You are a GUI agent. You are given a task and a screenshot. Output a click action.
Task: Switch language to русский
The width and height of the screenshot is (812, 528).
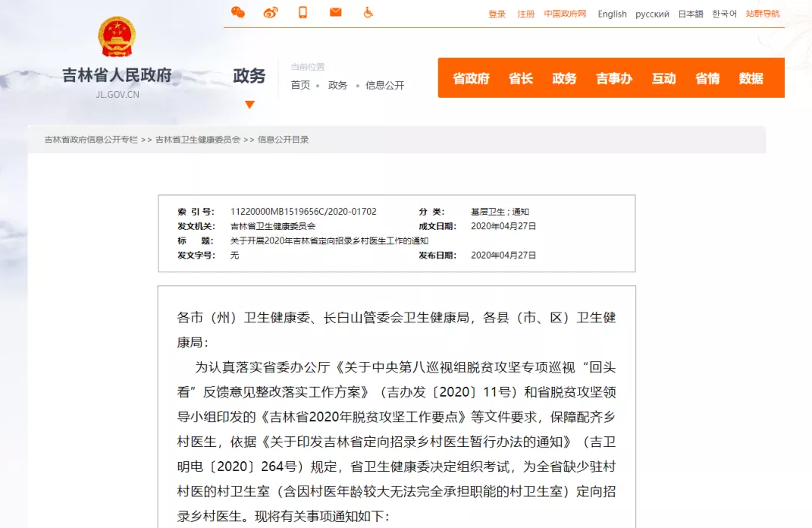pyautogui.click(x=652, y=14)
